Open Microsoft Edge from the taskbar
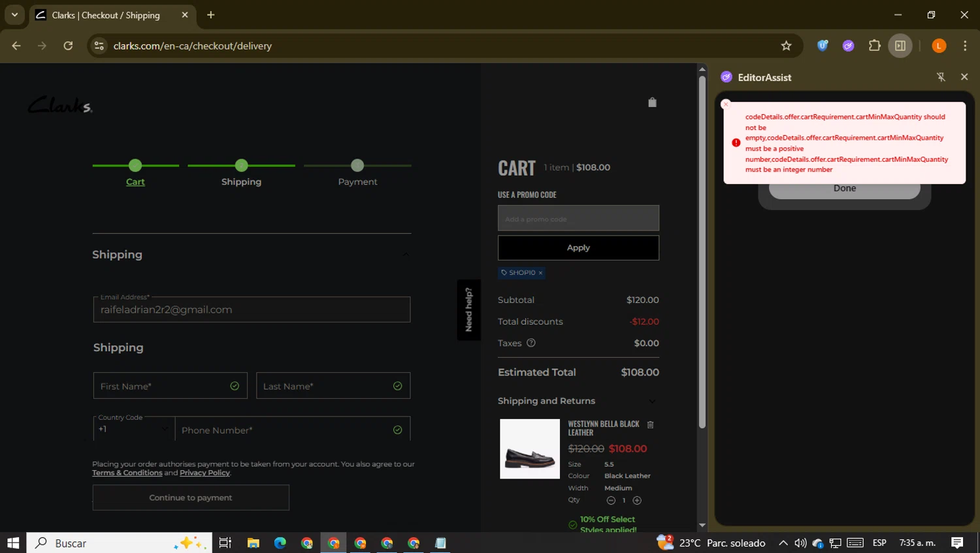 [x=280, y=543]
